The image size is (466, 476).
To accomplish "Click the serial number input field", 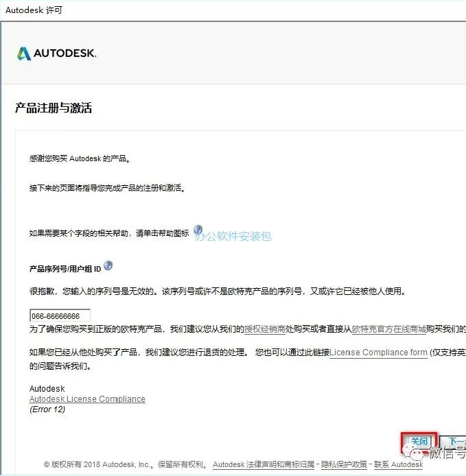I will pyautogui.click(x=60, y=316).
